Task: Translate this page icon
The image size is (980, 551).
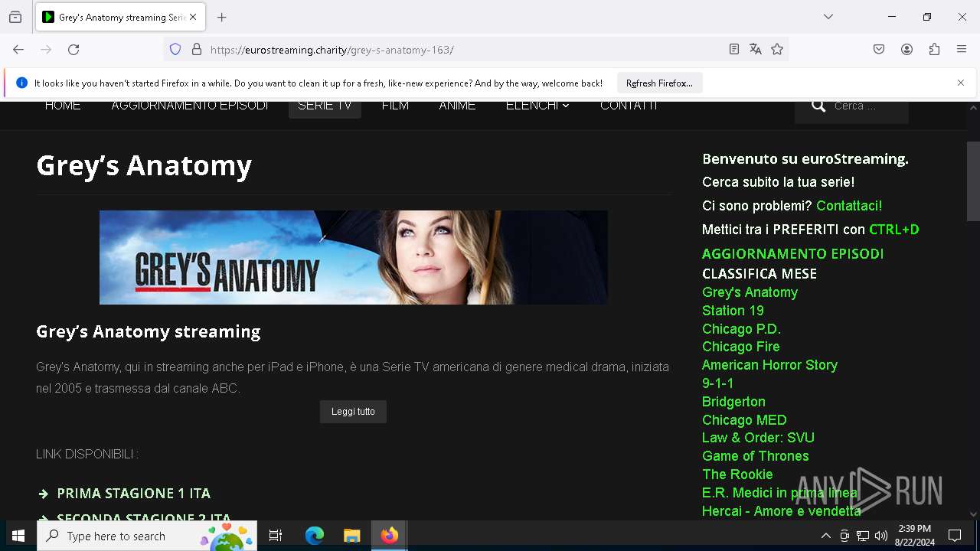Action: point(756,49)
